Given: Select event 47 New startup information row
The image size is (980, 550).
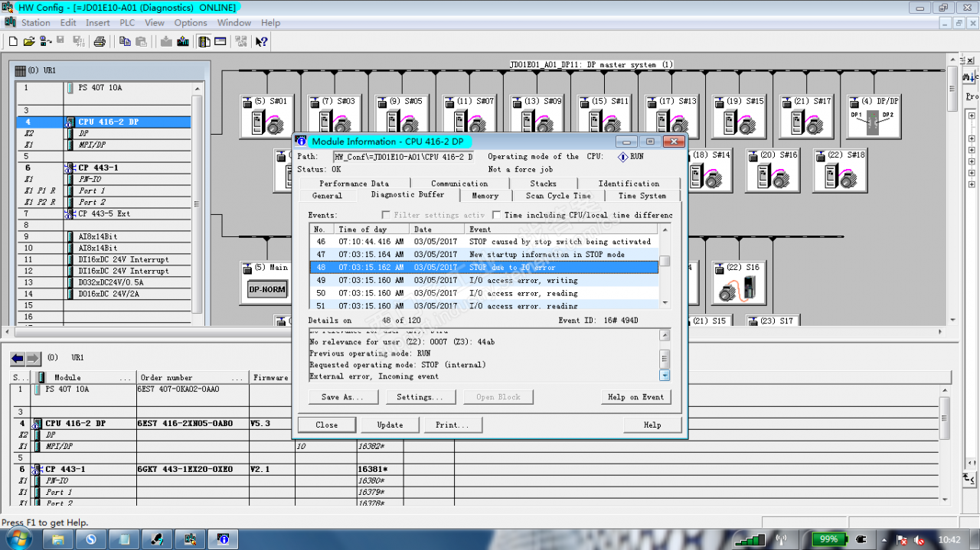Looking at the screenshot, I should click(483, 255).
